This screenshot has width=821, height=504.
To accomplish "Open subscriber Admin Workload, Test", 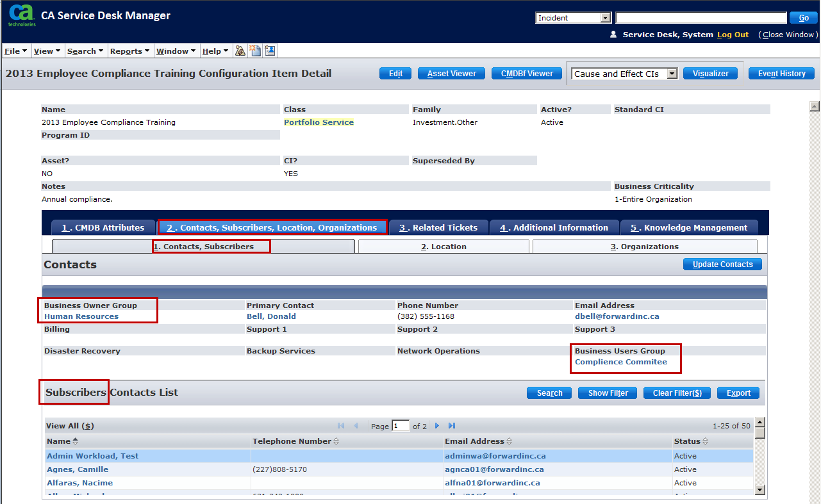I will point(92,456).
